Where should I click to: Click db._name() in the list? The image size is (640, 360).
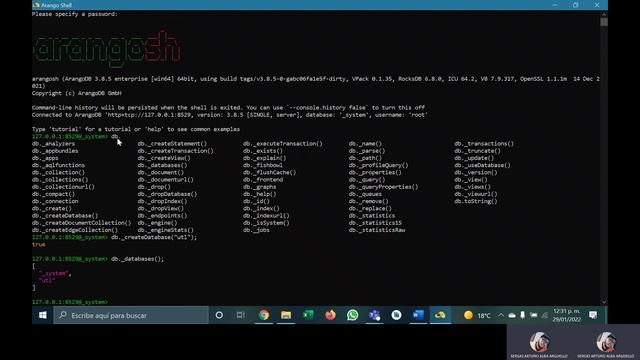click(365, 144)
